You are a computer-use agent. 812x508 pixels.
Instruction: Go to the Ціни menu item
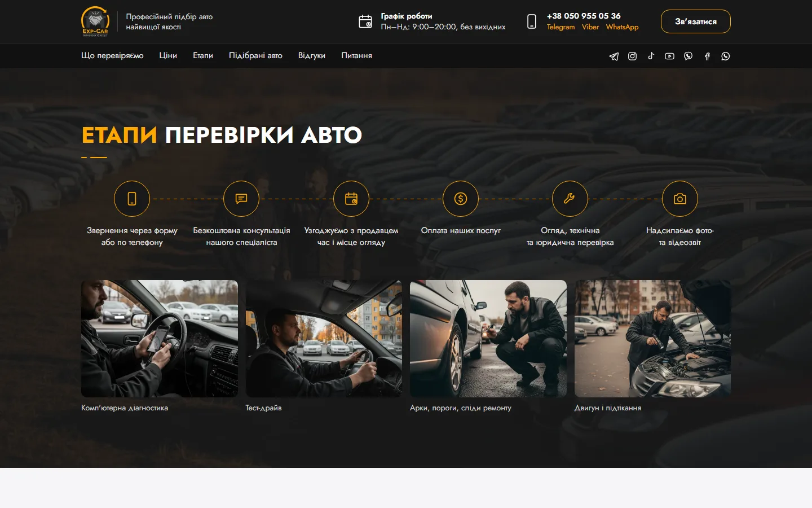(x=168, y=55)
